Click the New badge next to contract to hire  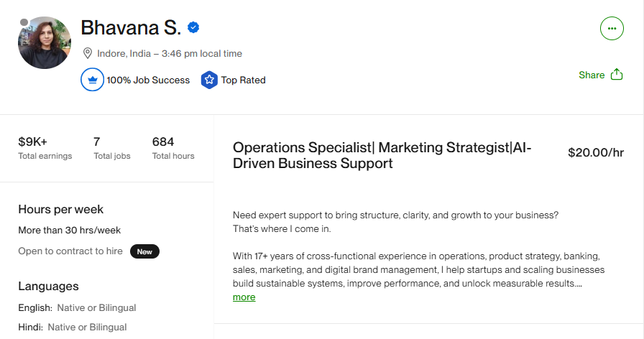[144, 251]
